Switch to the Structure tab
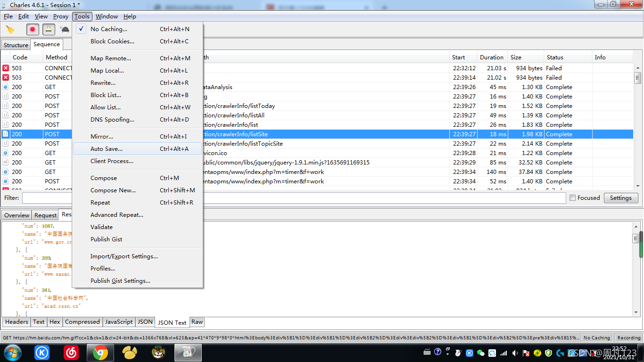Image resolution: width=644 pixels, height=362 pixels. tap(16, 45)
